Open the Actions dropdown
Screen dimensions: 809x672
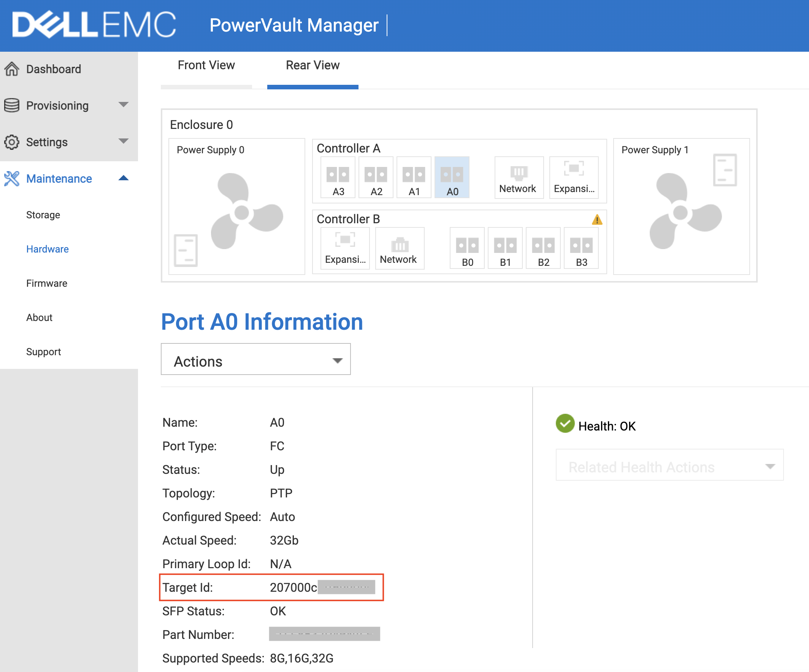click(x=255, y=359)
